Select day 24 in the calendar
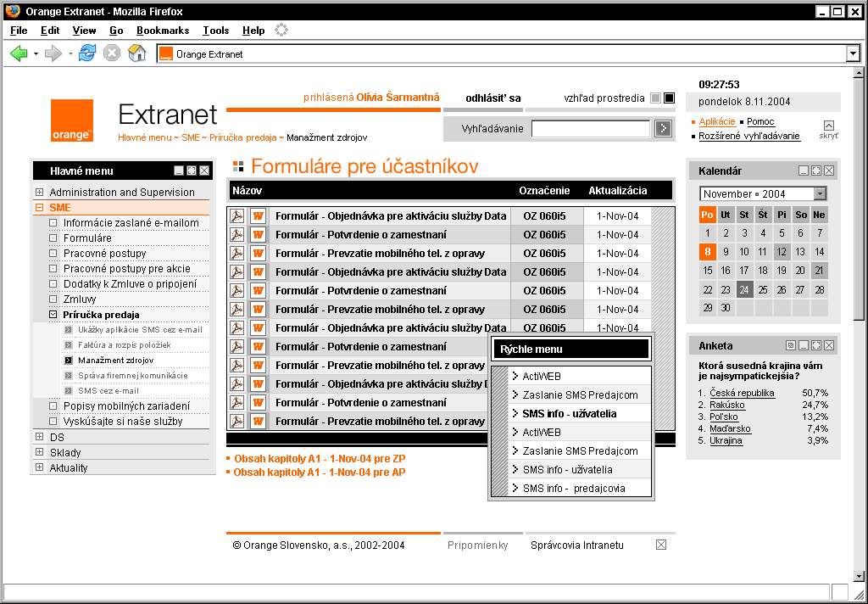The height and width of the screenshot is (604, 868). [x=744, y=289]
